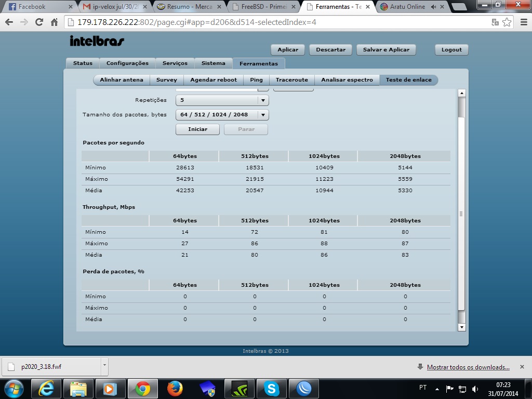
Task: Open Skype from the taskbar
Action: pyautogui.click(x=271, y=389)
